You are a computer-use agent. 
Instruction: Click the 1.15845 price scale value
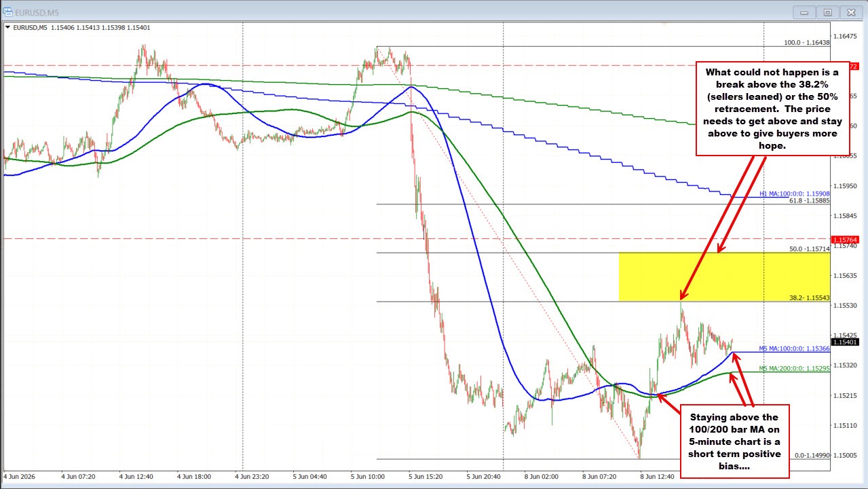pyautogui.click(x=846, y=216)
